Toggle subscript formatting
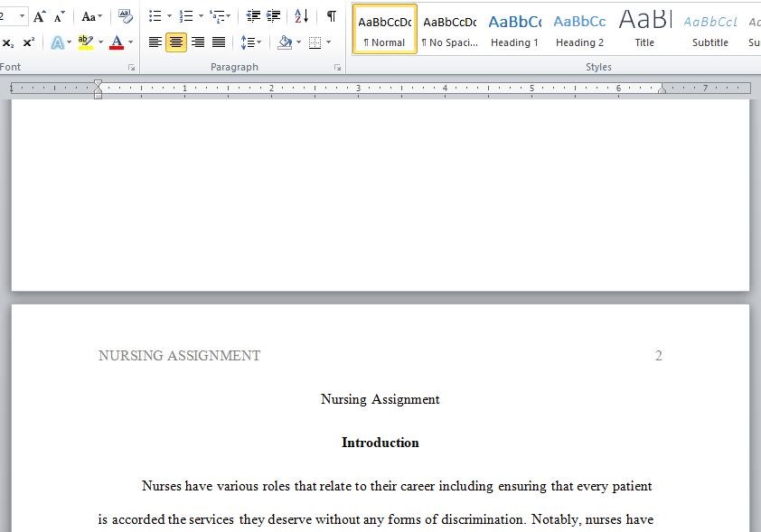 point(8,42)
